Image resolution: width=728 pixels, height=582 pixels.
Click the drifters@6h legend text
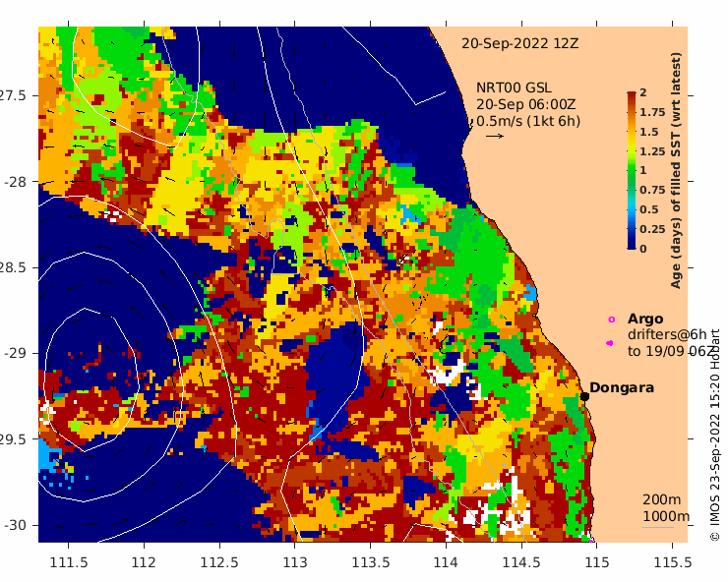(667, 334)
